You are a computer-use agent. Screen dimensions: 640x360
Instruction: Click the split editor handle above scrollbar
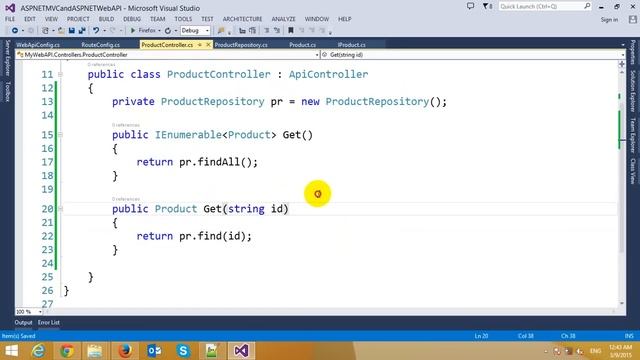(622, 64)
